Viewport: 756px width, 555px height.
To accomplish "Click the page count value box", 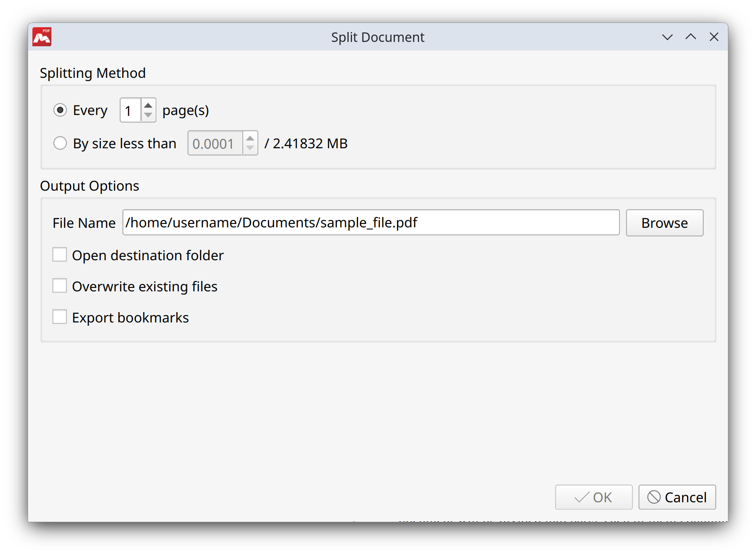I will coord(130,110).
